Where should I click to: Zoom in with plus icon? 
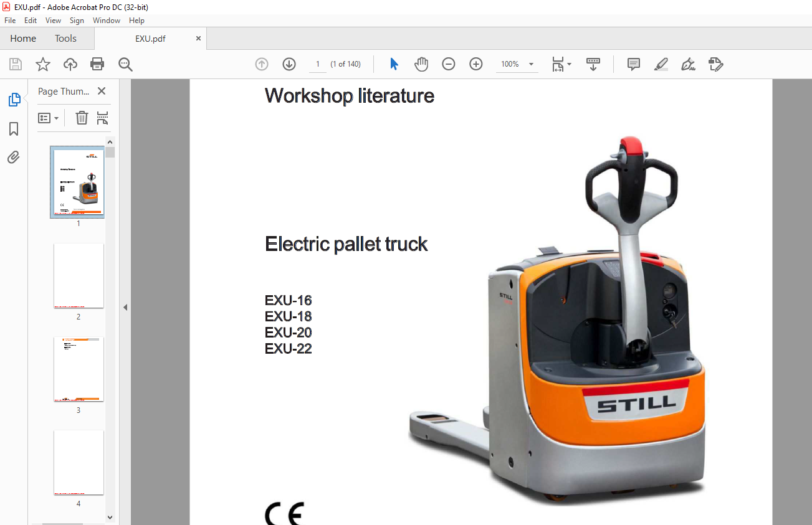[476, 64]
